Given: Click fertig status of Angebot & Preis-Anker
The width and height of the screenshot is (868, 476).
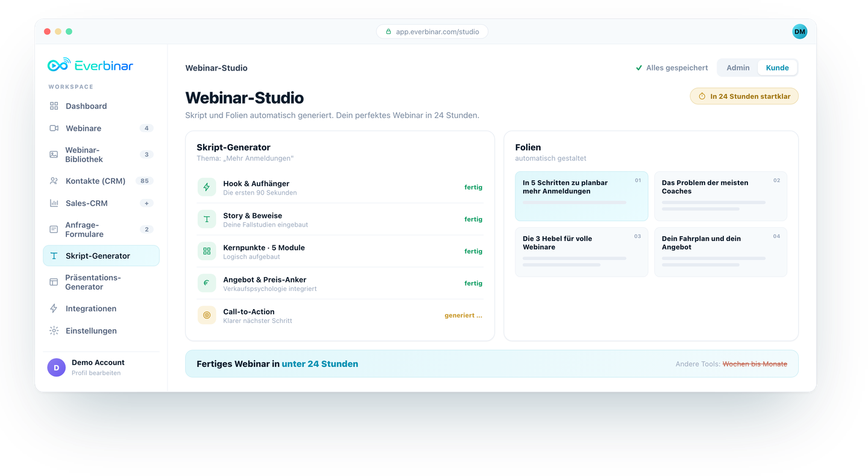Looking at the screenshot, I should [x=473, y=283].
